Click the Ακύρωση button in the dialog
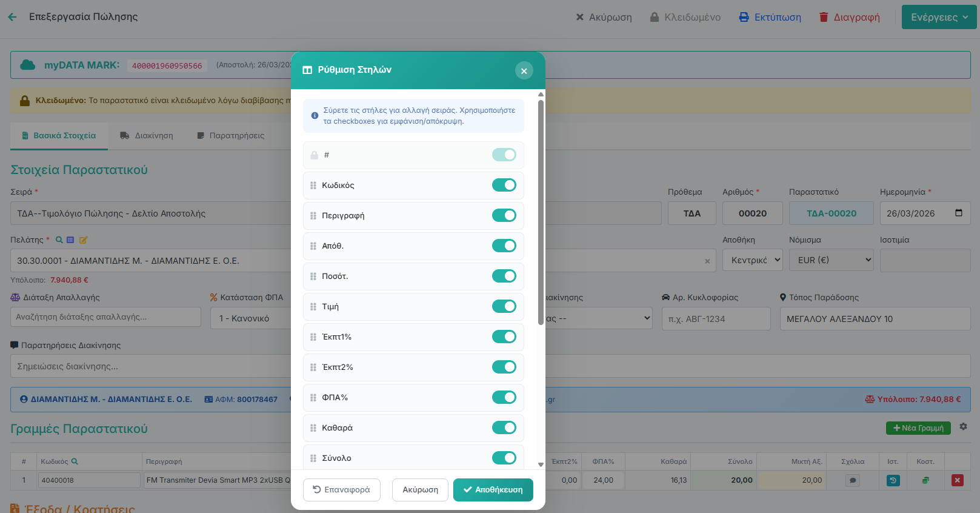 (420, 490)
